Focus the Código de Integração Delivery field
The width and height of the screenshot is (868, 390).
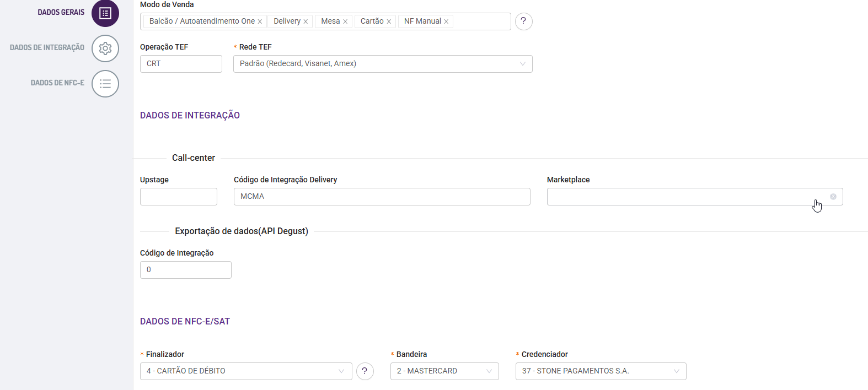click(382, 197)
